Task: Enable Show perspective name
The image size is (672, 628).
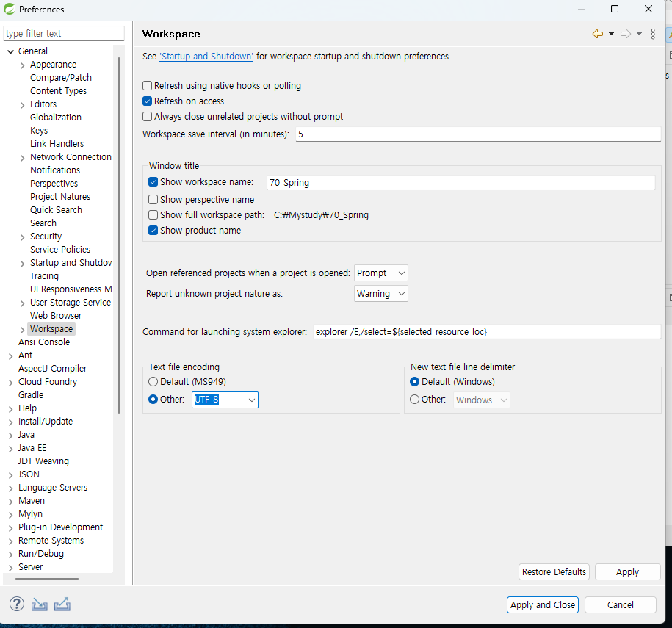Action: (x=153, y=199)
